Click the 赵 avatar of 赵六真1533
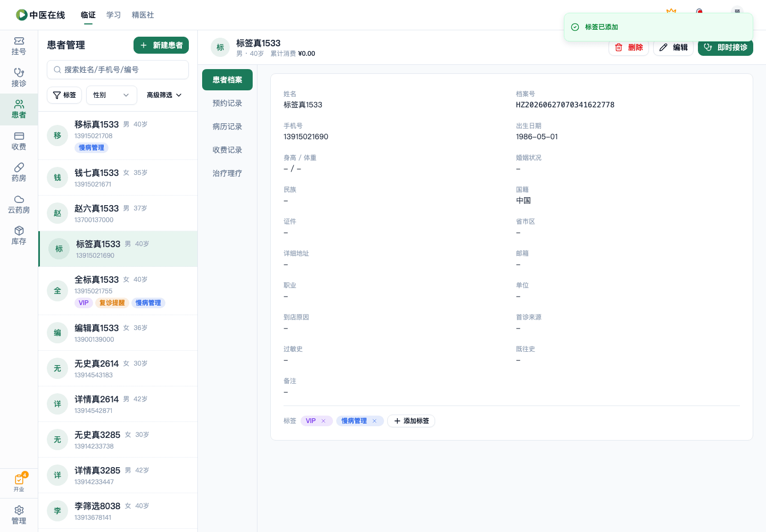 [57, 213]
